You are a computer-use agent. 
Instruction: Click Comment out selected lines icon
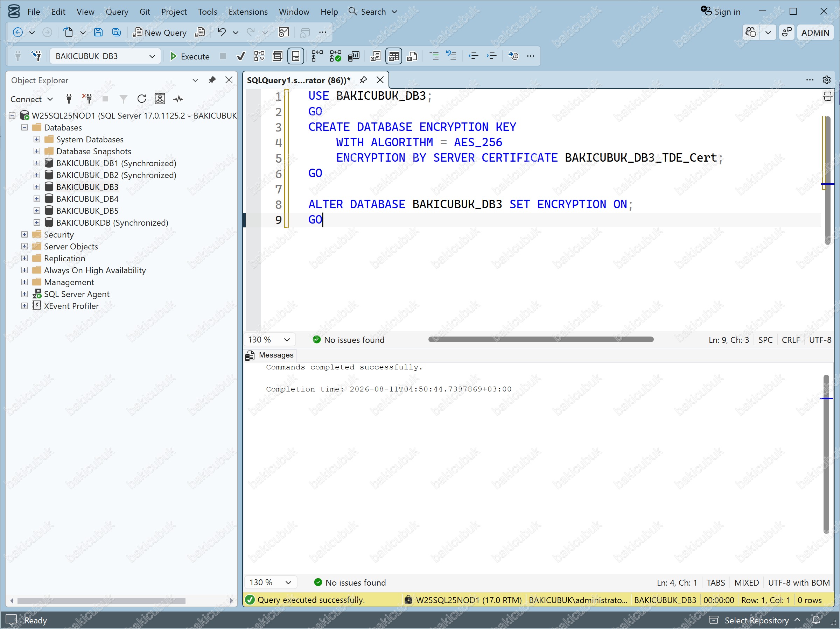coord(434,56)
